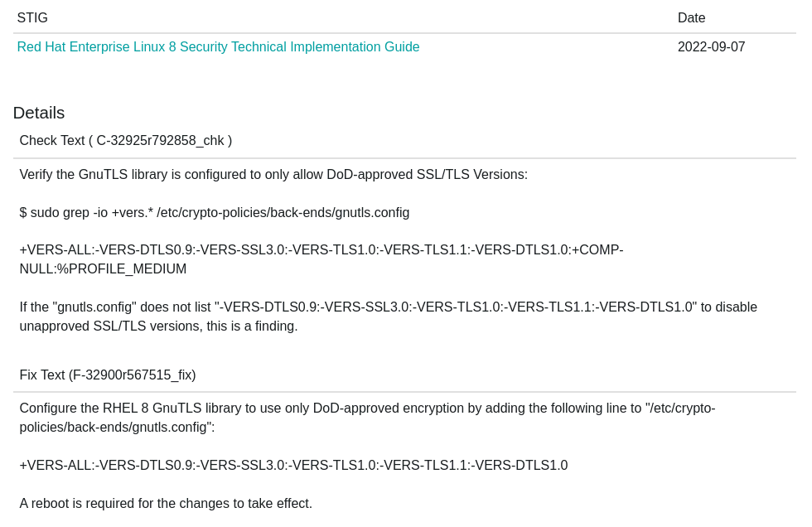The image size is (812, 527).
Task: Click the gnutls.config path in the grep command
Action: pos(283,213)
